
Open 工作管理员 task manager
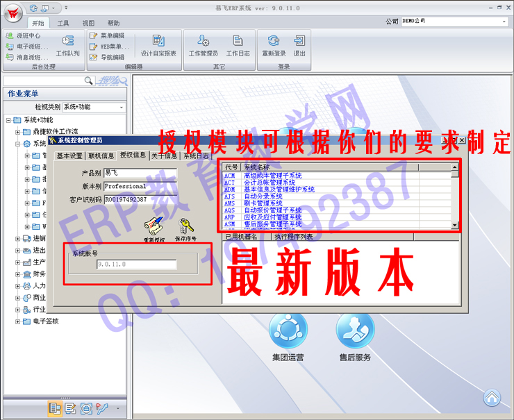204,46
